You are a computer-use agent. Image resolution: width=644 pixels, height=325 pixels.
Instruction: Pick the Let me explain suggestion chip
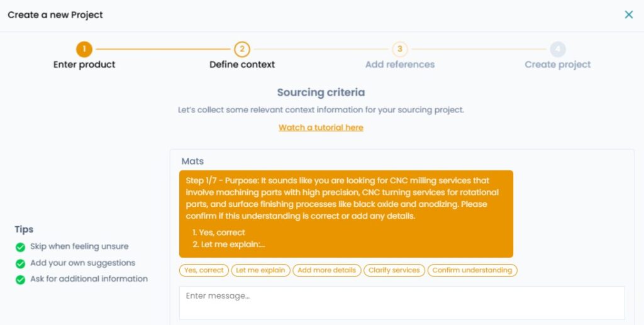point(260,270)
